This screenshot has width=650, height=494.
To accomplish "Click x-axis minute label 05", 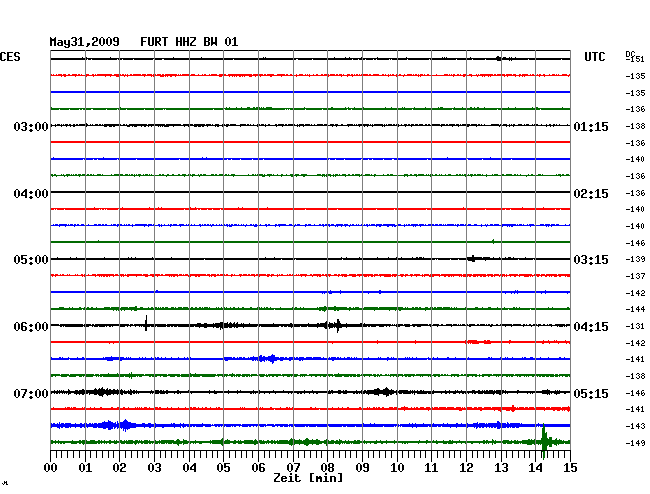I will point(223,467).
